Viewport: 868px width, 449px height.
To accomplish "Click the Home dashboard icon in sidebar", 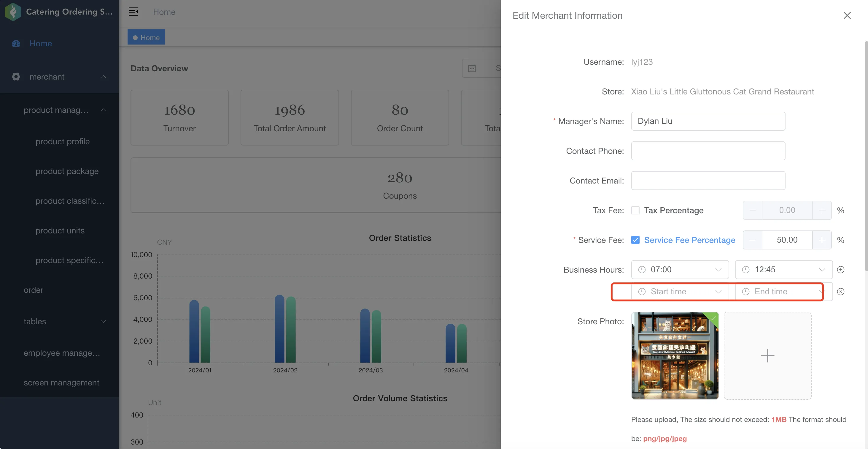I will 16,44.
